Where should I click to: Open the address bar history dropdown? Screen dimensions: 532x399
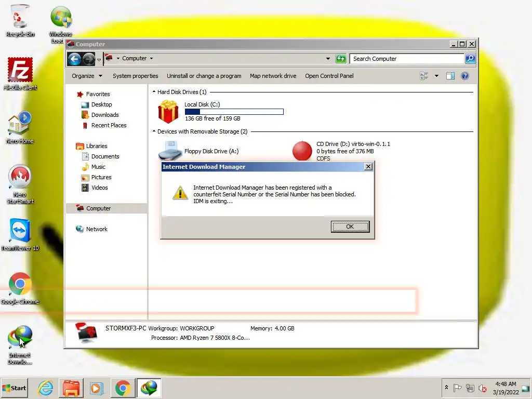[x=328, y=59]
